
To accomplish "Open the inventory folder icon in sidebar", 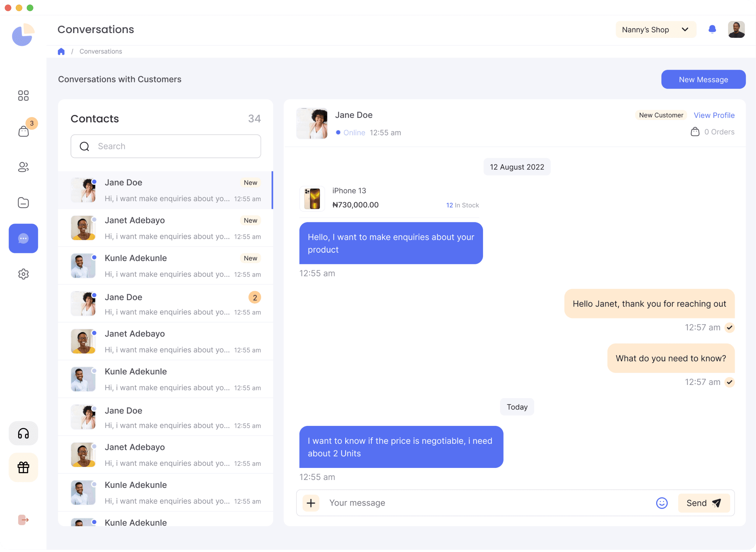I will pyautogui.click(x=23, y=203).
